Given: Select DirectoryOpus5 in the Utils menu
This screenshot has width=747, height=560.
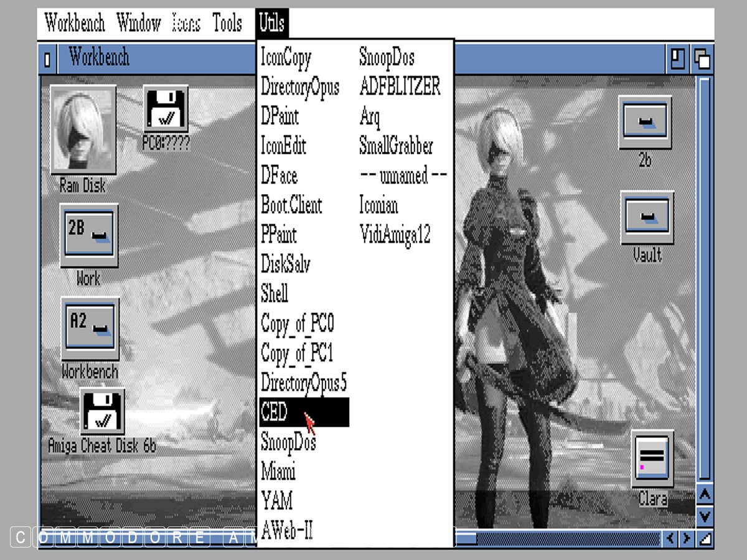Looking at the screenshot, I should tap(303, 382).
